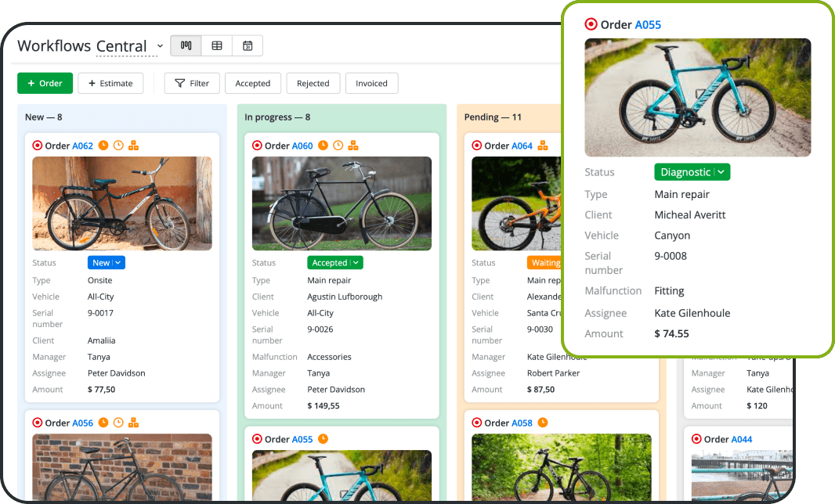Click target icon on In progress A055 card
This screenshot has width=835, height=504.
point(257,438)
